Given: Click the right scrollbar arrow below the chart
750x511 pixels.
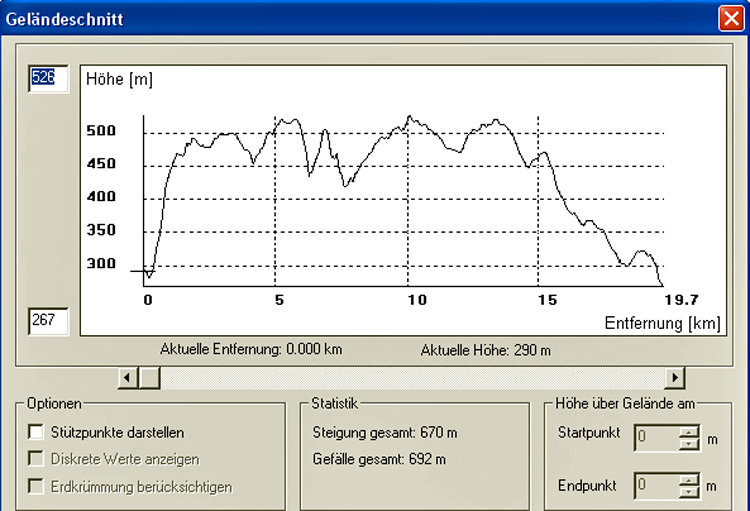Looking at the screenshot, I should click(676, 377).
